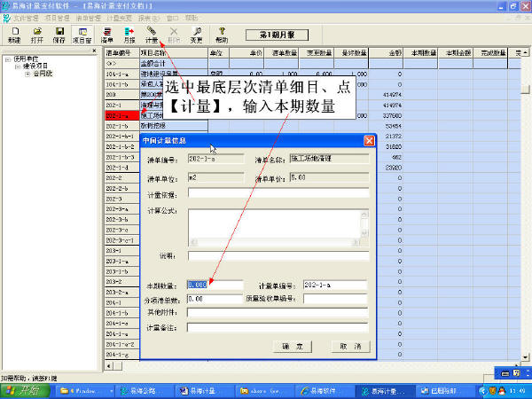Click the 变更 change toolbar icon
This screenshot has width=532, height=399.
click(196, 35)
